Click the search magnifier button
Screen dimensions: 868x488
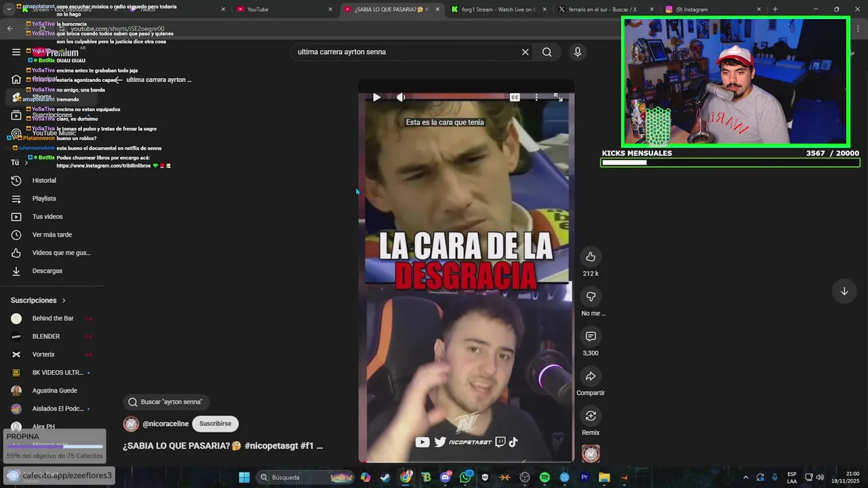coord(547,52)
